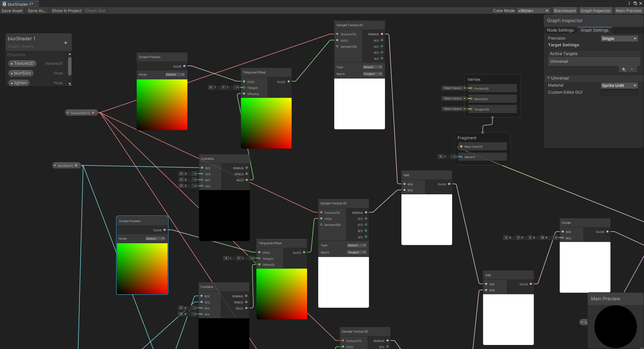Click the Custom Editor GUI input field
This screenshot has height=349, width=644.
(619, 93)
